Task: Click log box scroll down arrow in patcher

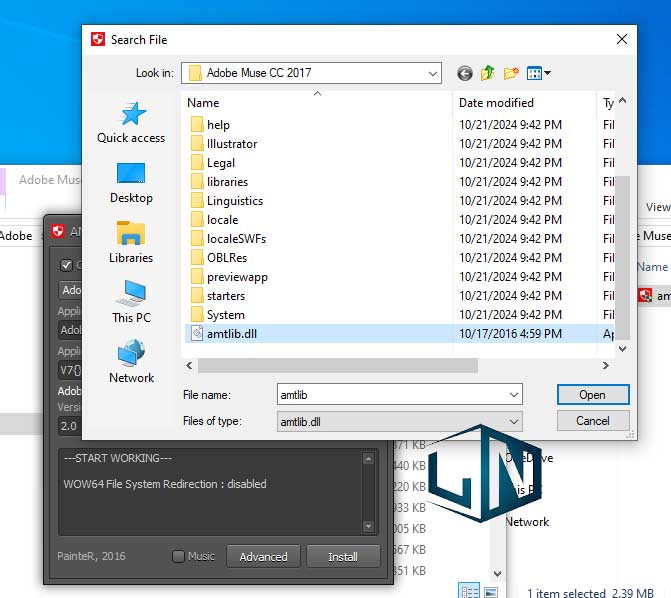Action: coord(368,526)
